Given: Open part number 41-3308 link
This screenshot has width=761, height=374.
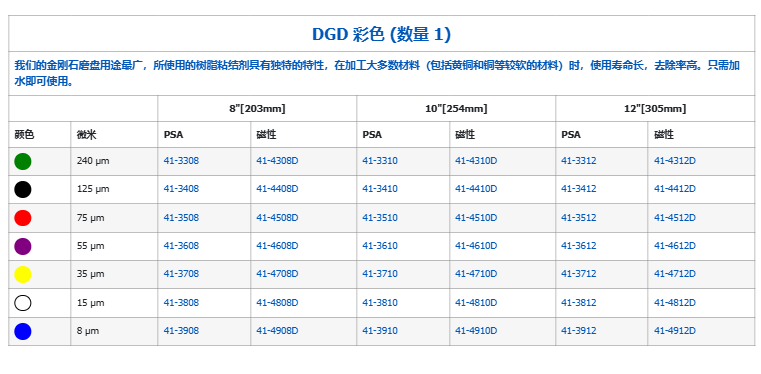Looking at the screenshot, I should (x=181, y=161).
